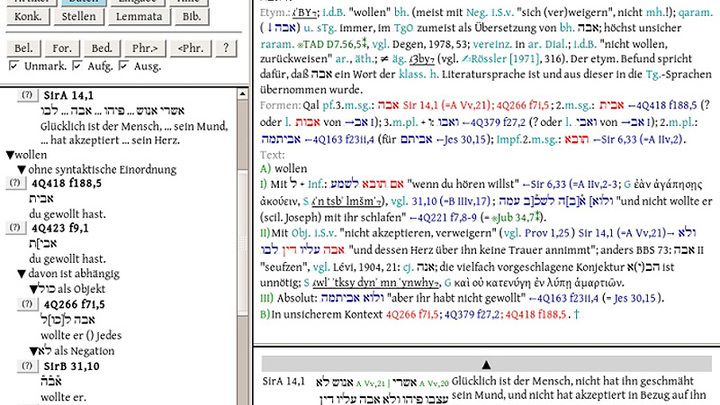
Task: Follow the red 'Sir 14,1 (=A Vv,21)' link in Formen
Action: pos(446,106)
